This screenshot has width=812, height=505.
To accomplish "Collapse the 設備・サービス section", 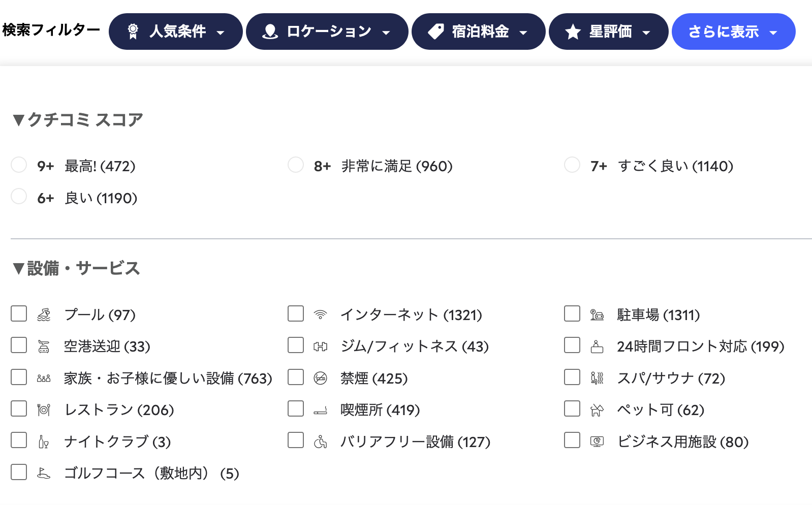I will pos(76,268).
